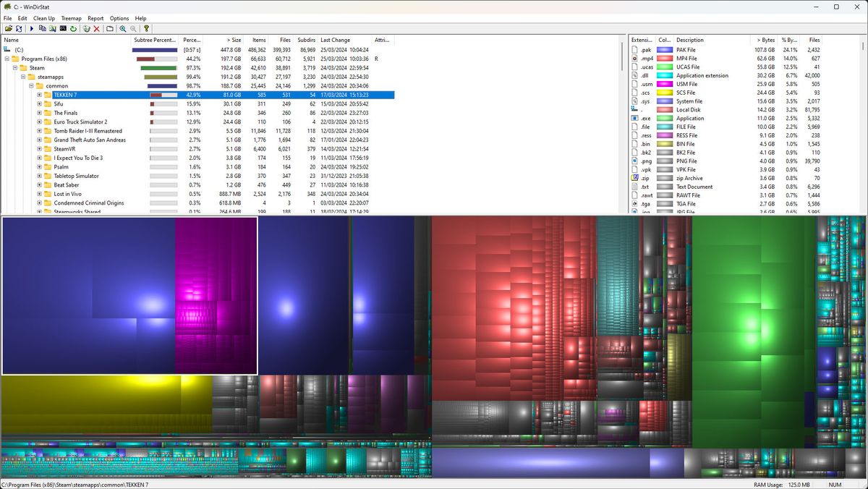Viewport: 868px width, 489px height.
Task: Click the Open folder icon on the toolbar
Action: click(9, 29)
